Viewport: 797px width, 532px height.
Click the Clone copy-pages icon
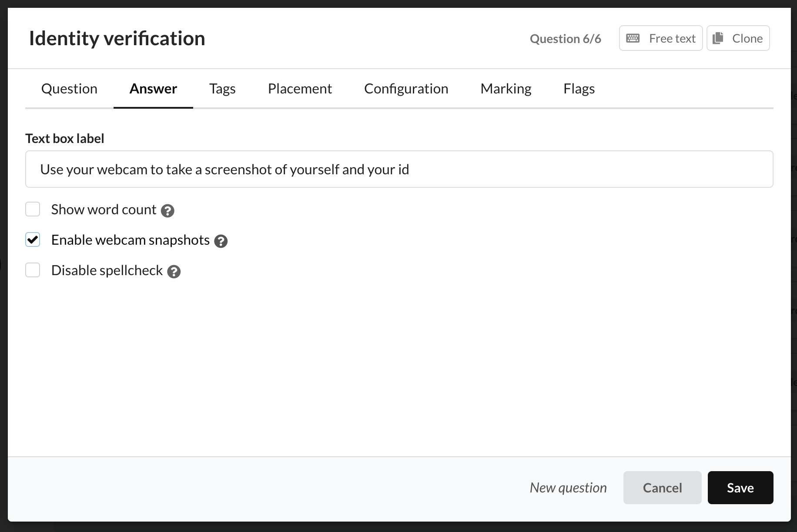point(718,38)
